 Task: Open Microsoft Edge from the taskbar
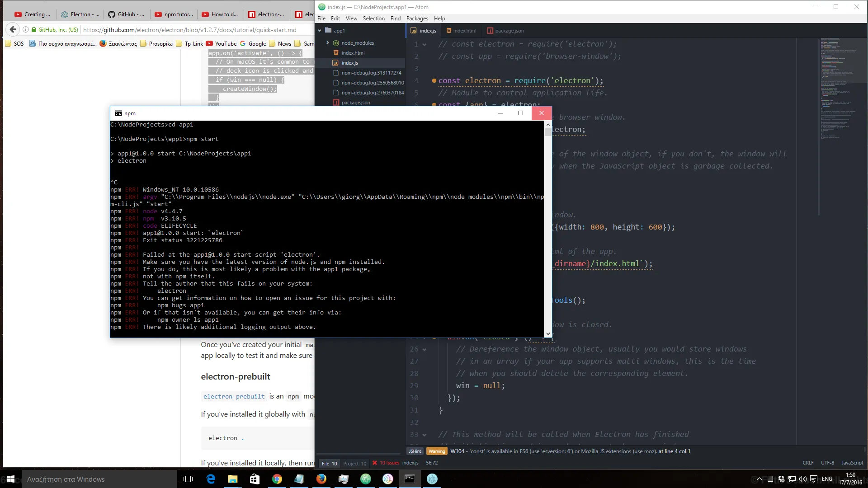click(211, 479)
